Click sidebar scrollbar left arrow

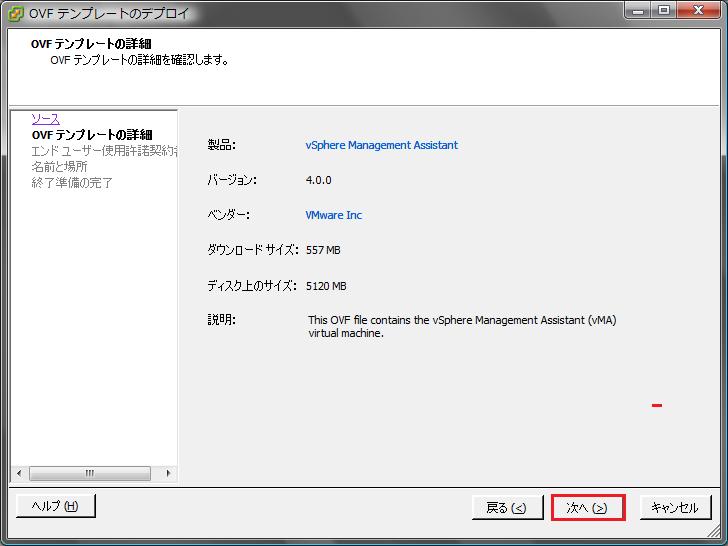tap(19, 473)
